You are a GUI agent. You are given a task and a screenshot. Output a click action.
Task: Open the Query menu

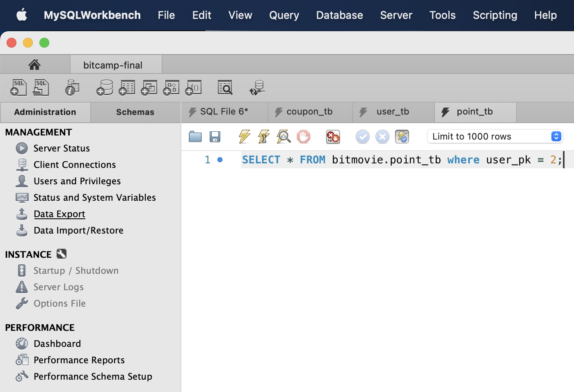coord(284,15)
